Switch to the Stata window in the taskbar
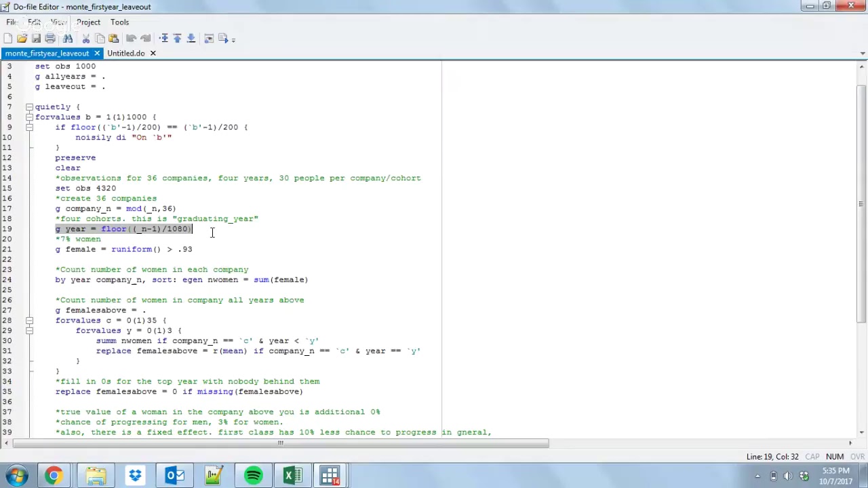 [x=330, y=476]
